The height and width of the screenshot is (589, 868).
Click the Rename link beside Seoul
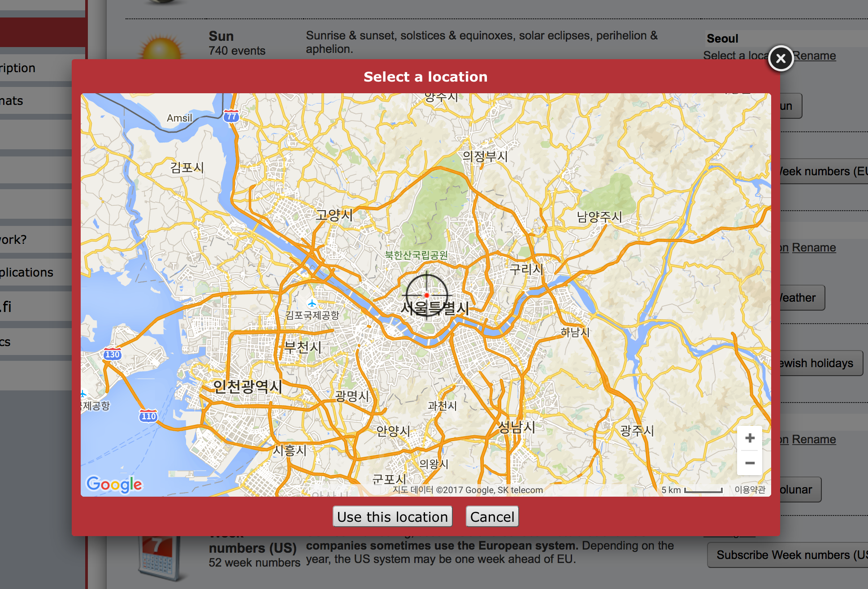tap(815, 56)
